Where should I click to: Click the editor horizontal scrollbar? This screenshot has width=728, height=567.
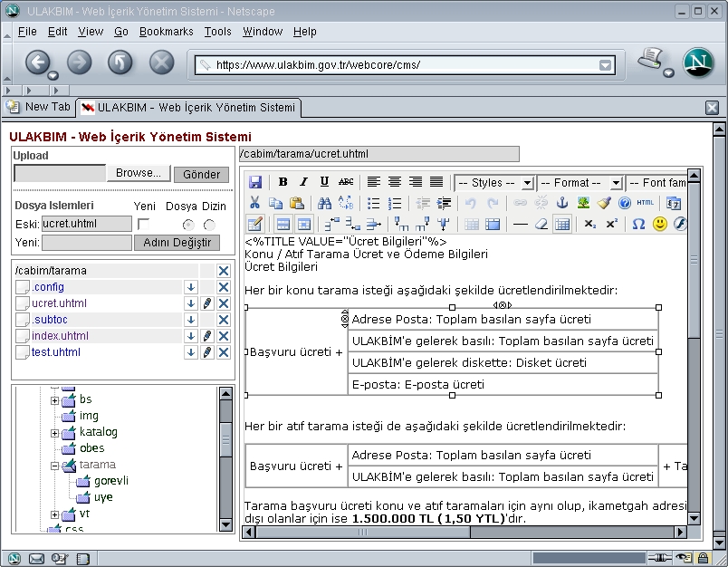pos(464,533)
